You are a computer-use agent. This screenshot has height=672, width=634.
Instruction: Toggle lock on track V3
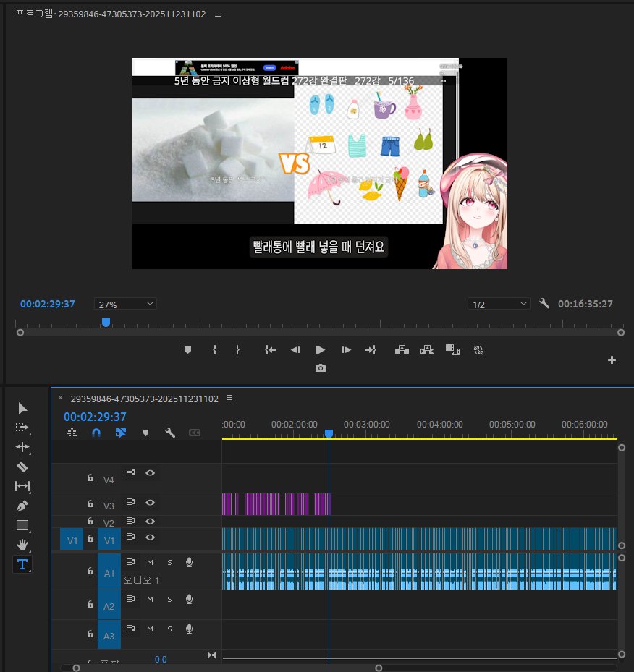(x=90, y=503)
